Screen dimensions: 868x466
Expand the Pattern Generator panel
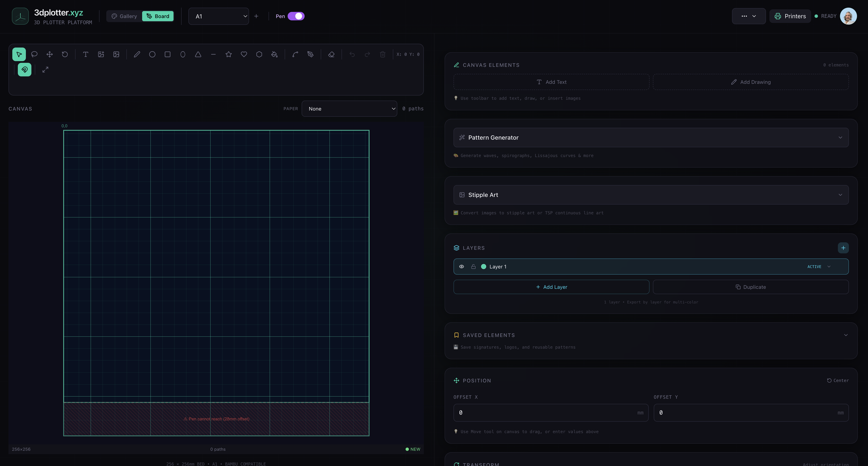coord(651,137)
